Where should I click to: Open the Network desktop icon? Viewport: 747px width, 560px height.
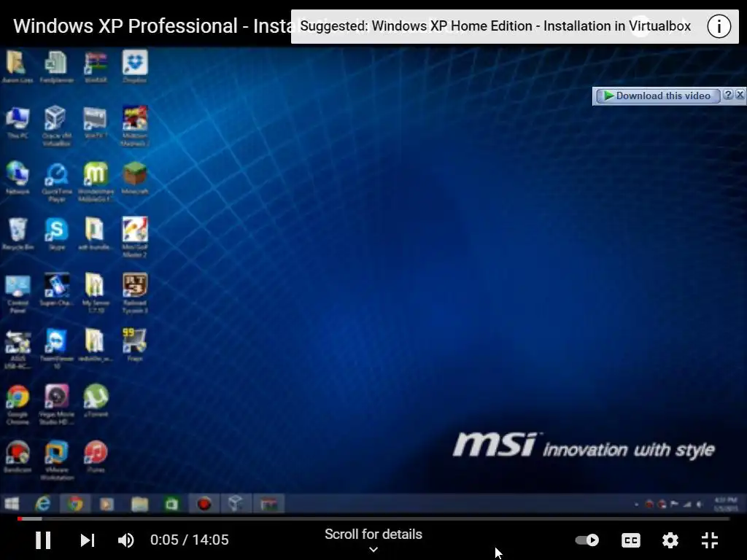point(18,178)
